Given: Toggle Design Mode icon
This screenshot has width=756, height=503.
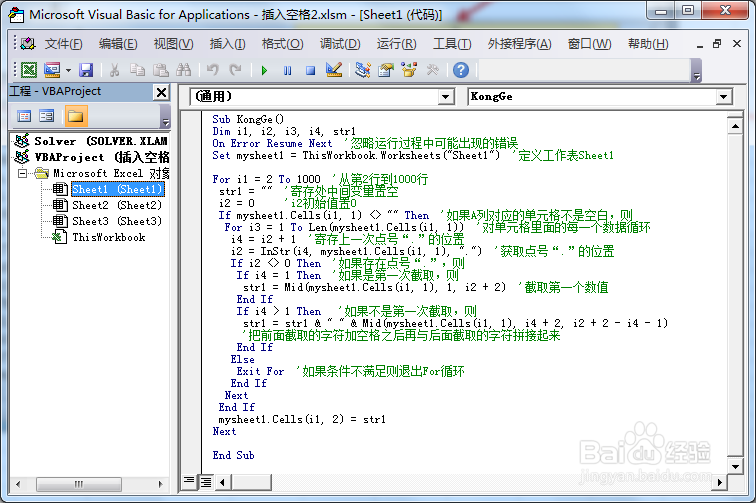Looking at the screenshot, I should [x=334, y=70].
